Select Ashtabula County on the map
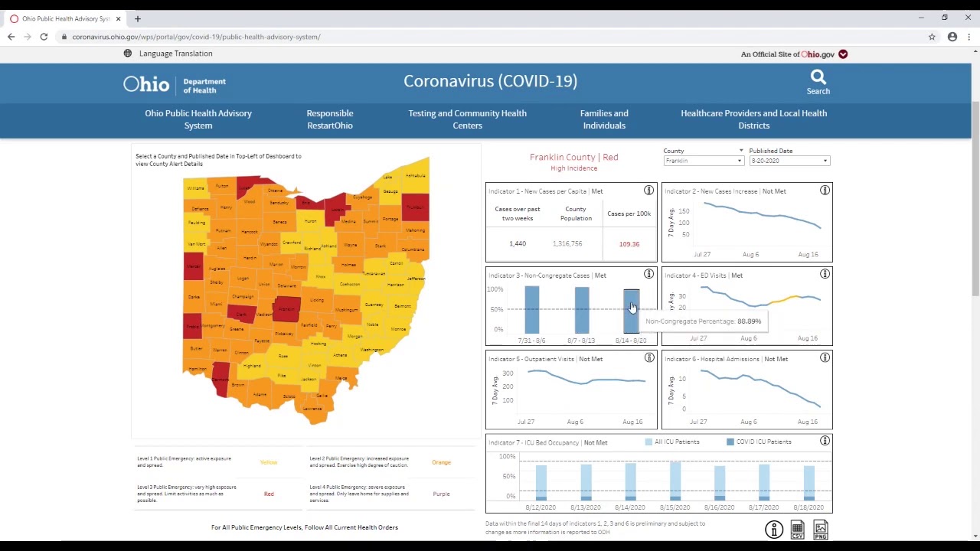This screenshot has height=551, width=980. [416, 175]
